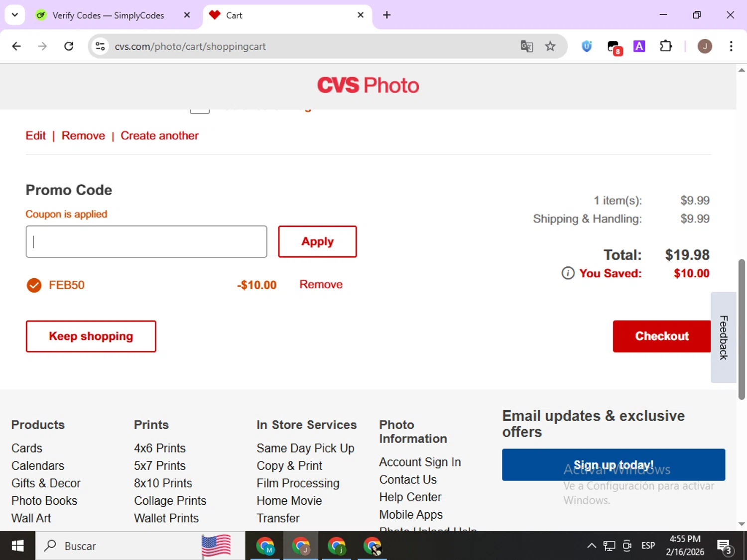Open the Chrome profile avatar J
This screenshot has height=560, width=747.
704,46
